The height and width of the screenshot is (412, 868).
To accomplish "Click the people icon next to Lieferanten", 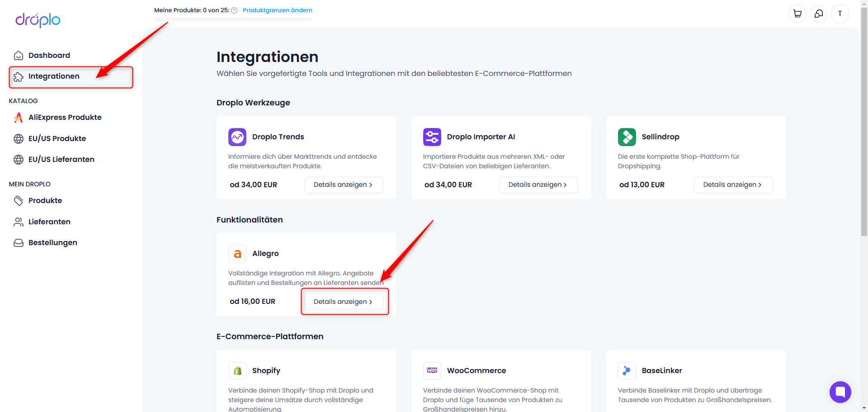I will click(x=19, y=222).
